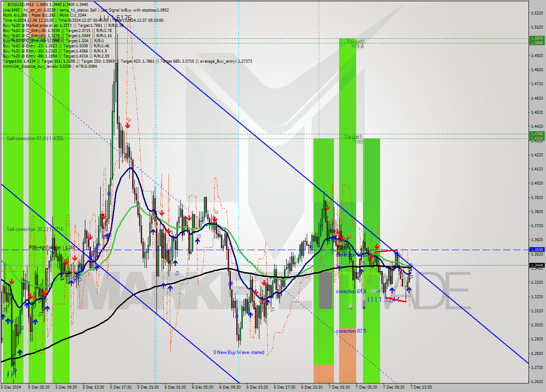Select the green 1.4334 price tag

tap(536, 138)
